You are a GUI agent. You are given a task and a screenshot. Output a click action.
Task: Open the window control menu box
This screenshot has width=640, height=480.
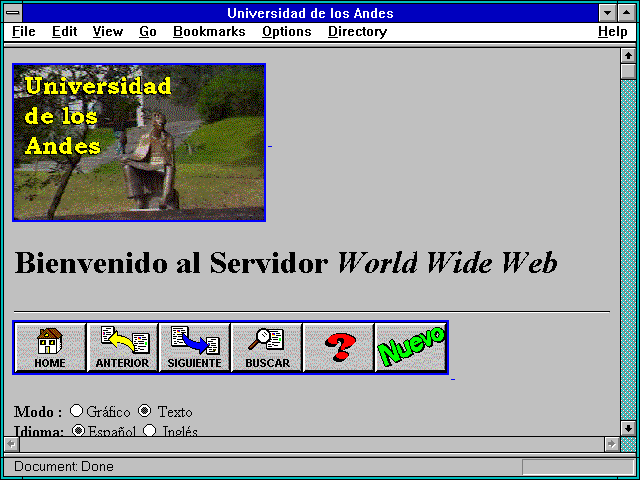pos(13,13)
